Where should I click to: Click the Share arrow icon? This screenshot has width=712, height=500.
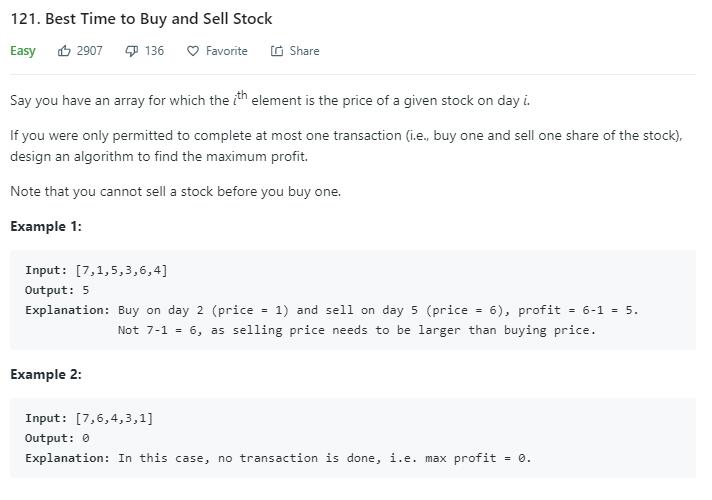coord(277,51)
